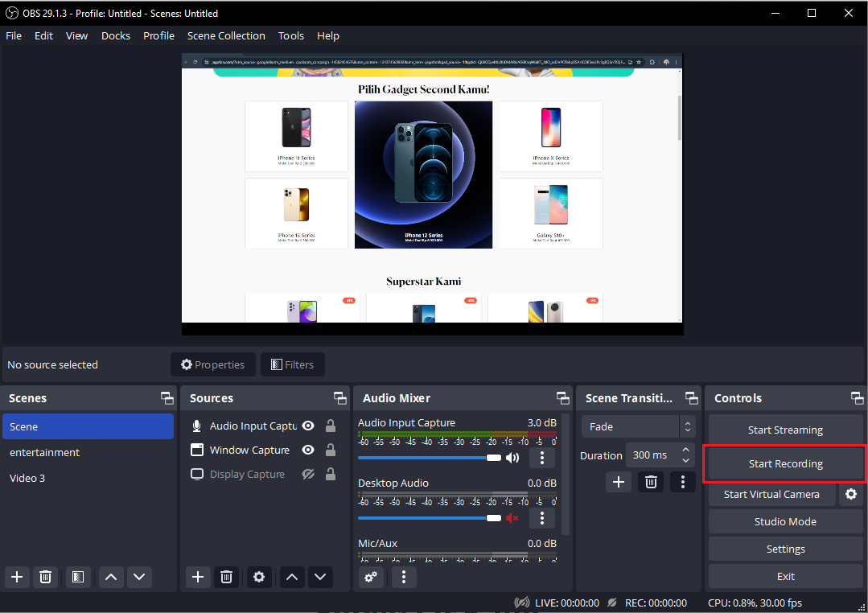Open the Tools menu
Image resolution: width=868 pixels, height=613 pixels.
[x=291, y=35]
